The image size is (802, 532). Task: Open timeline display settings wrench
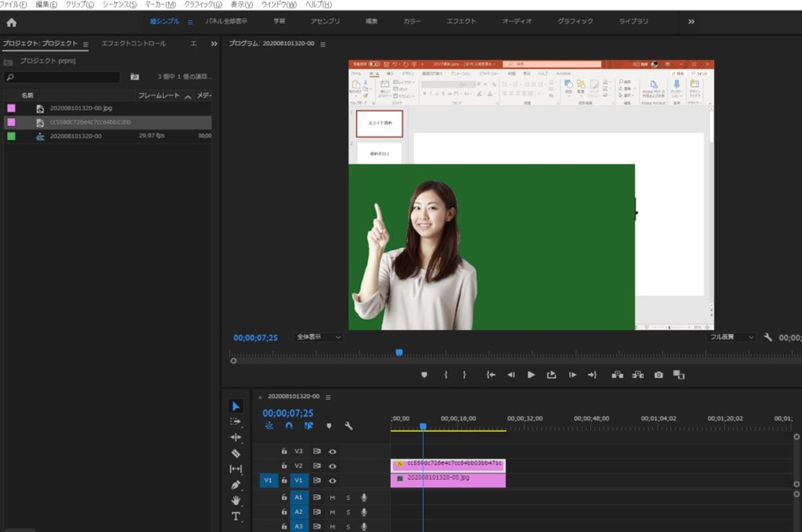(349, 426)
